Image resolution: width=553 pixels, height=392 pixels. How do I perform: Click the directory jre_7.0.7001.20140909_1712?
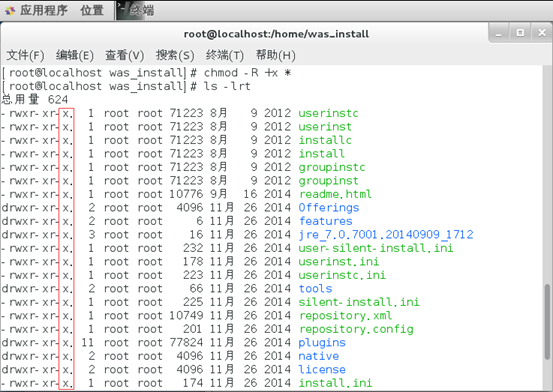(x=386, y=235)
